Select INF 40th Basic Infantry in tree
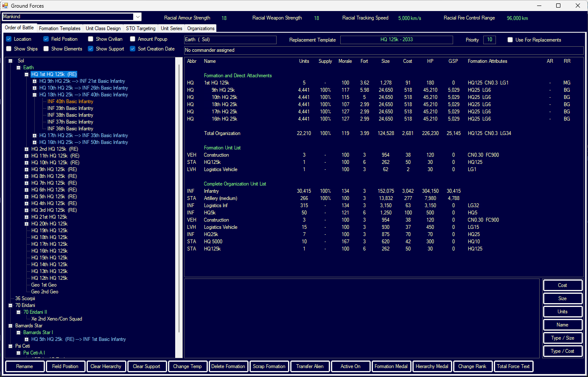The height and width of the screenshot is (377, 588). [x=70, y=101]
